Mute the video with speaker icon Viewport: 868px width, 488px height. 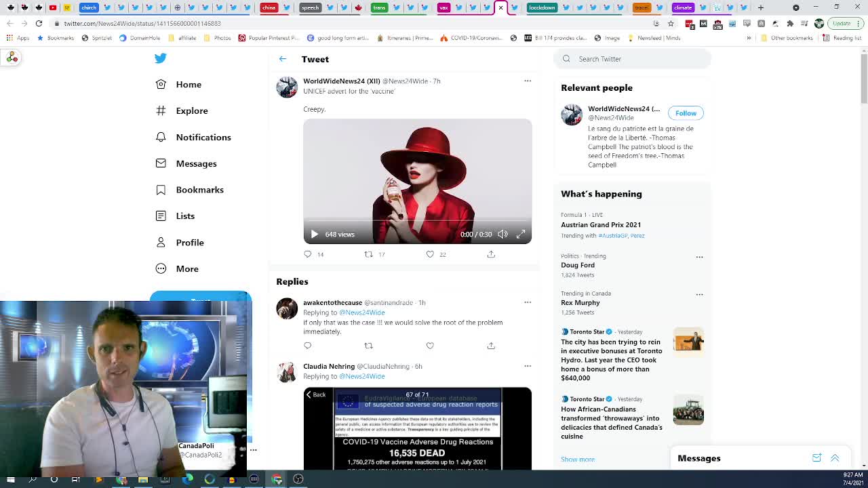[502, 234]
